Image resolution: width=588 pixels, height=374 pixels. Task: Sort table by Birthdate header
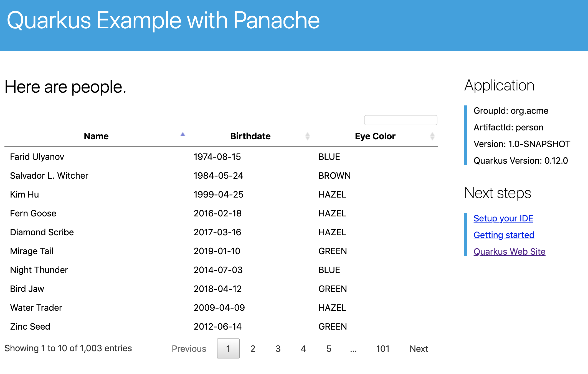point(250,136)
